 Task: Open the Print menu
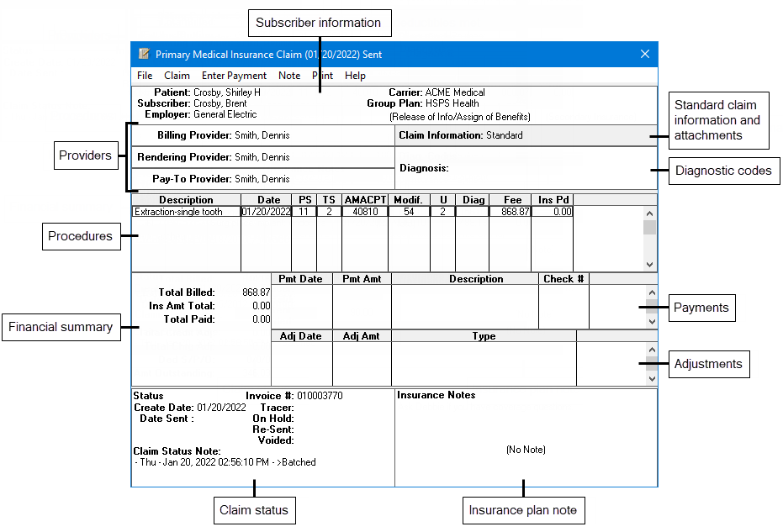(322, 75)
